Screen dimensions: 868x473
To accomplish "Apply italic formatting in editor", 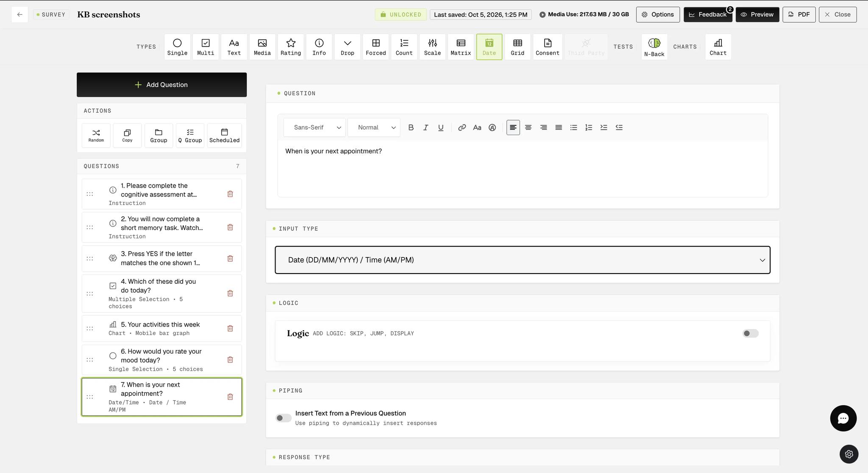I will 426,127.
